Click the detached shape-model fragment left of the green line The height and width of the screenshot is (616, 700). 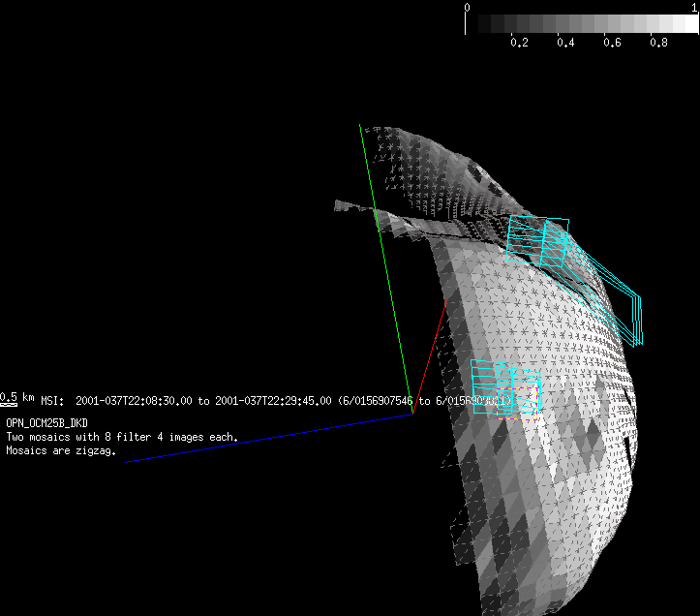coord(353,208)
